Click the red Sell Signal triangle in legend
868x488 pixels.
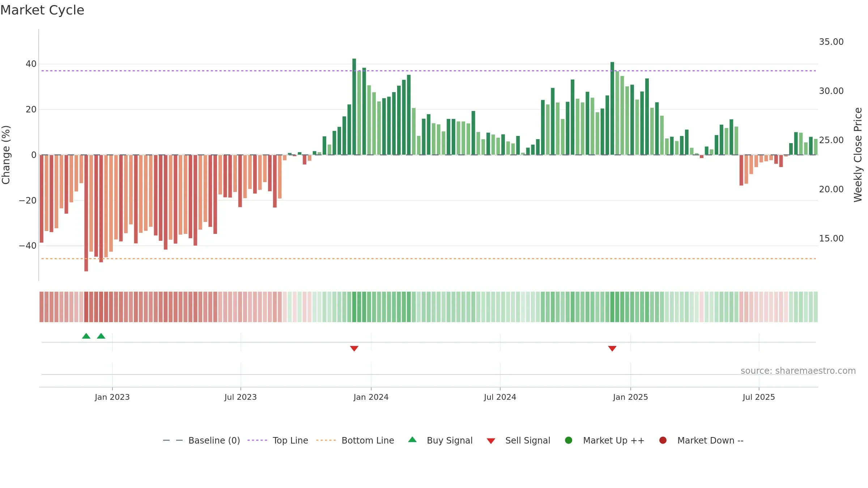(x=491, y=441)
